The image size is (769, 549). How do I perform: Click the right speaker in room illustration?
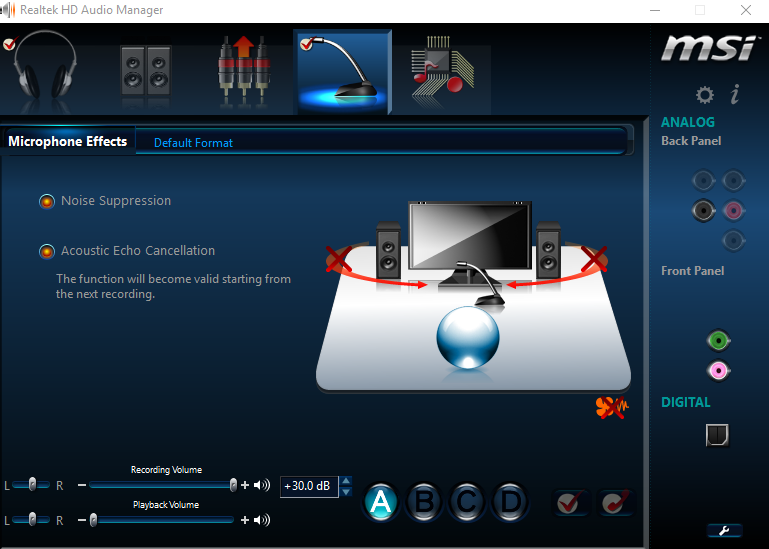point(548,252)
